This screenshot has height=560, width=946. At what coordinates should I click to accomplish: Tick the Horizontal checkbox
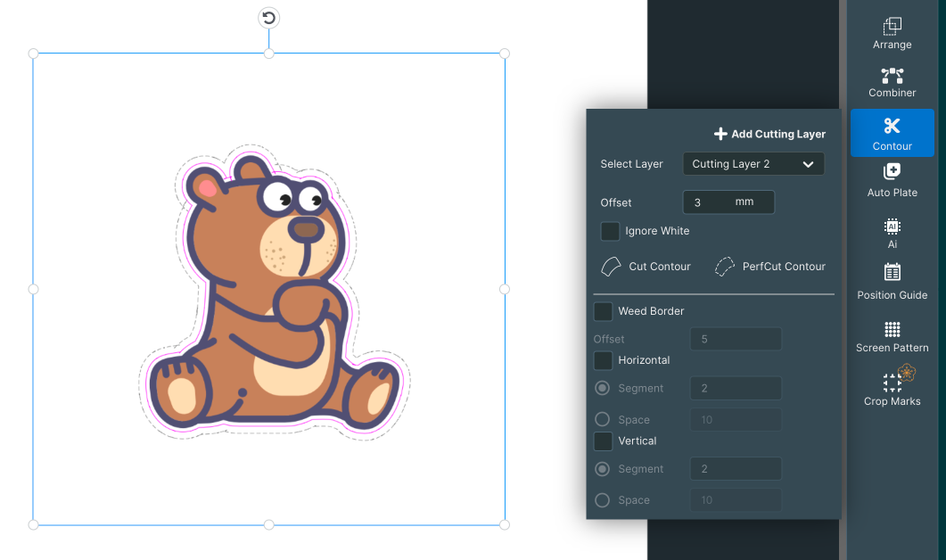click(603, 360)
